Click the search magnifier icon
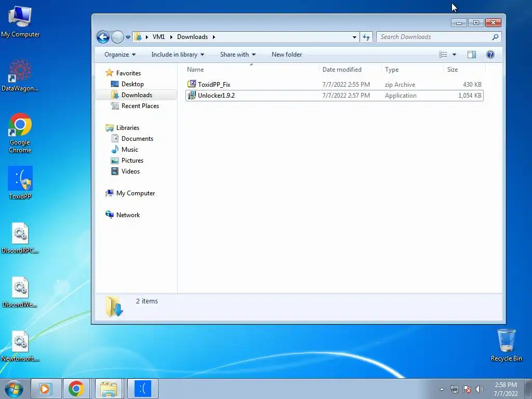The height and width of the screenshot is (399, 532). [495, 37]
